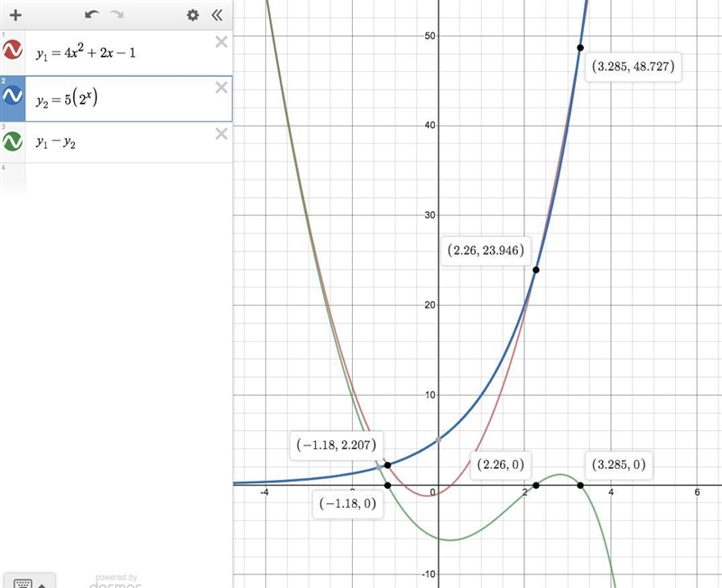
Task: Delete the y2 = 5(2^x) expression
Action: coord(221,87)
